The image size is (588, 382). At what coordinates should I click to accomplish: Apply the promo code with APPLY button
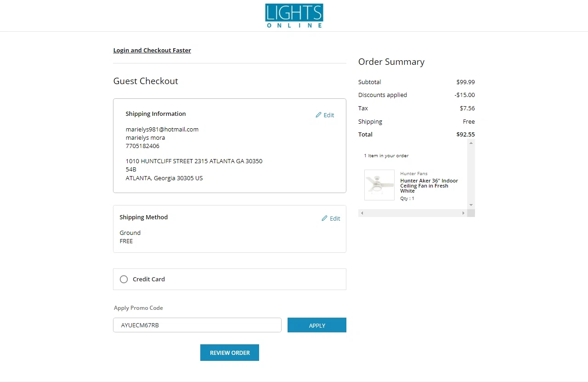[317, 325]
